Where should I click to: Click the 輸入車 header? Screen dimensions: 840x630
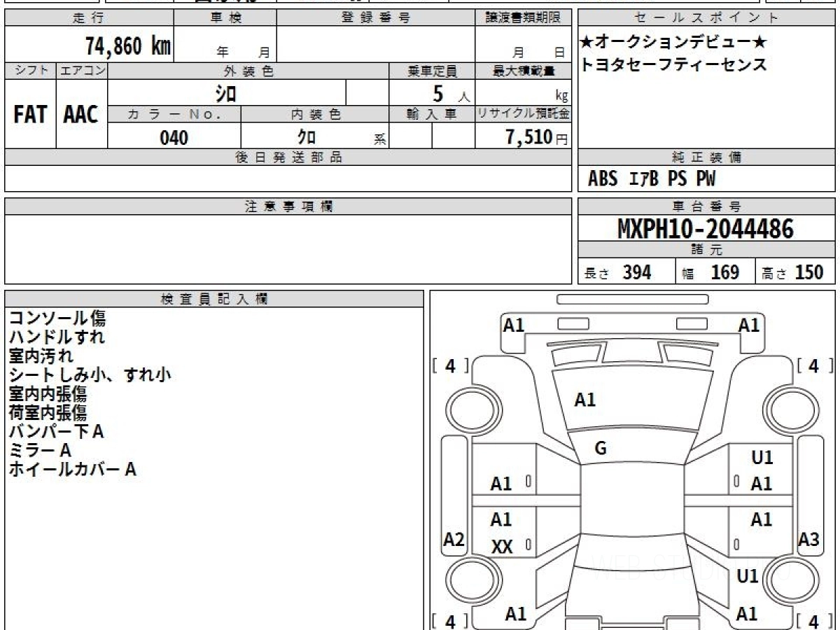click(x=432, y=115)
